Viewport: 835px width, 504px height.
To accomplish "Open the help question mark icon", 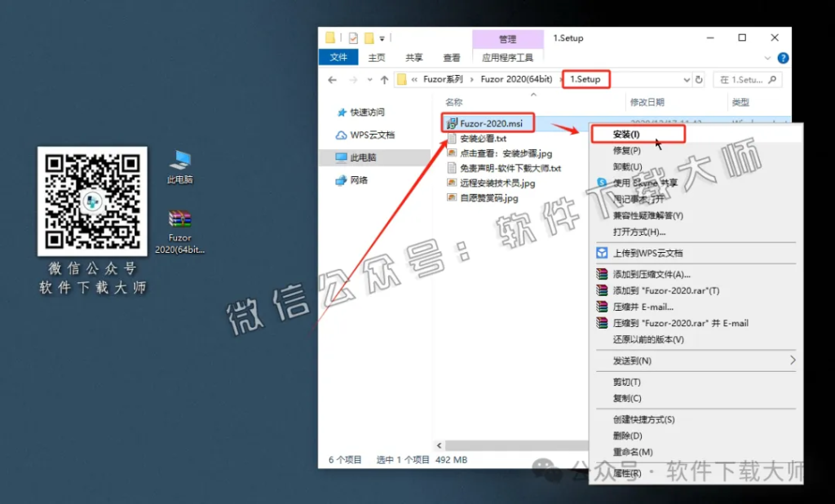I will 783,58.
